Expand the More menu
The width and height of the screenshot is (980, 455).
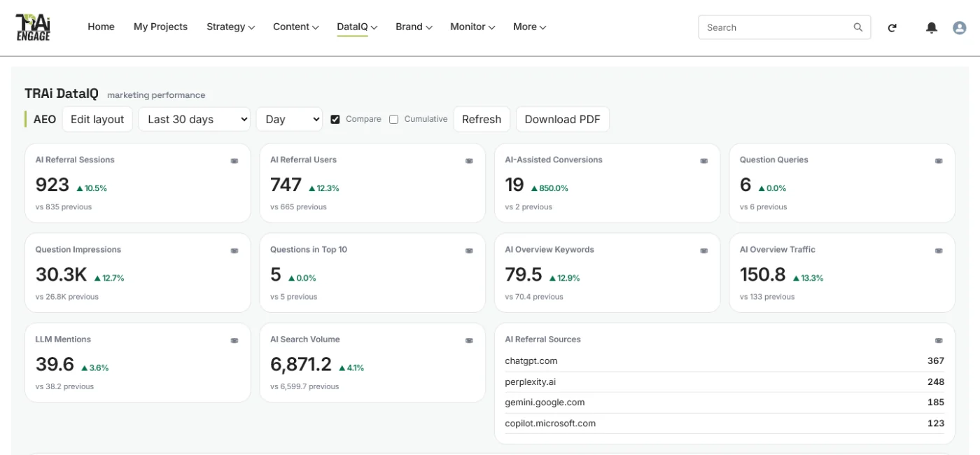coord(529,27)
